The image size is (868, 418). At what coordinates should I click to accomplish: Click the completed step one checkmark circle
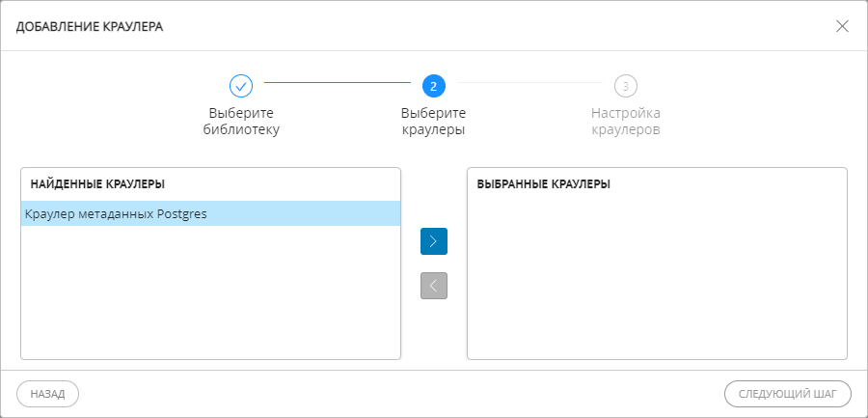[x=241, y=86]
